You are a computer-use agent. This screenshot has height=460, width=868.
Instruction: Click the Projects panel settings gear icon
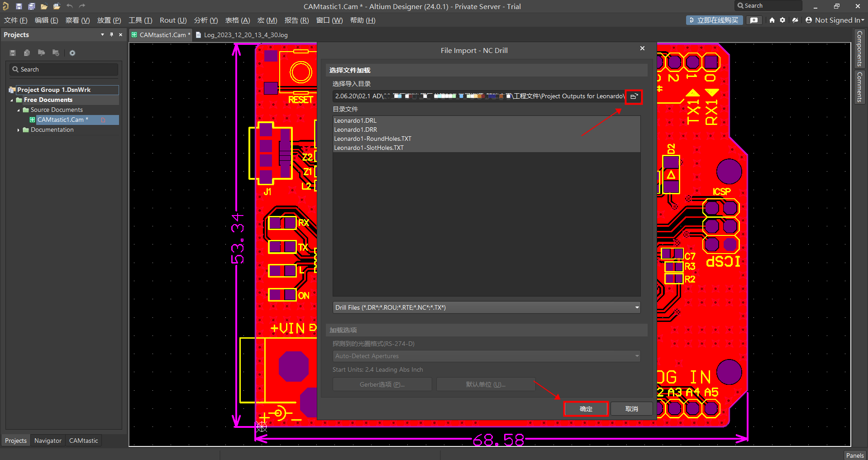(72, 53)
